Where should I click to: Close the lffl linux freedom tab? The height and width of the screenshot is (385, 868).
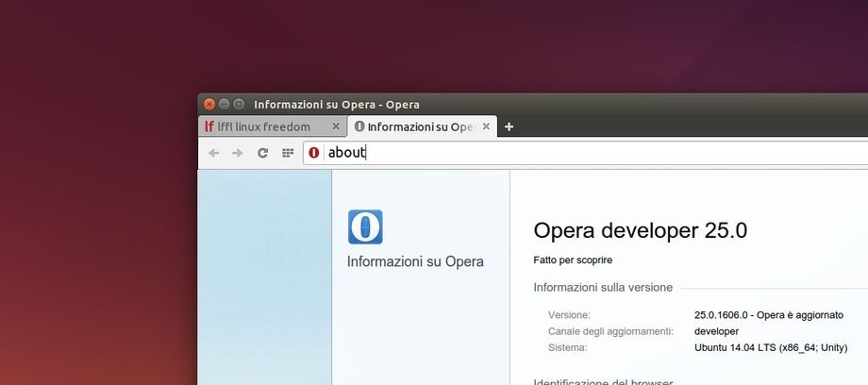coord(336,126)
